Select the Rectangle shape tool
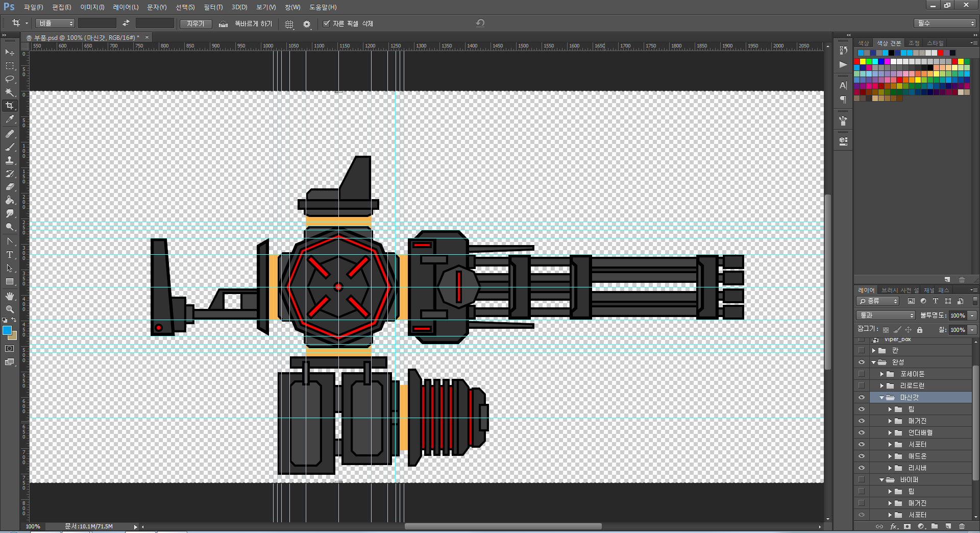Screen dimensions: 980x533 click(x=10, y=281)
